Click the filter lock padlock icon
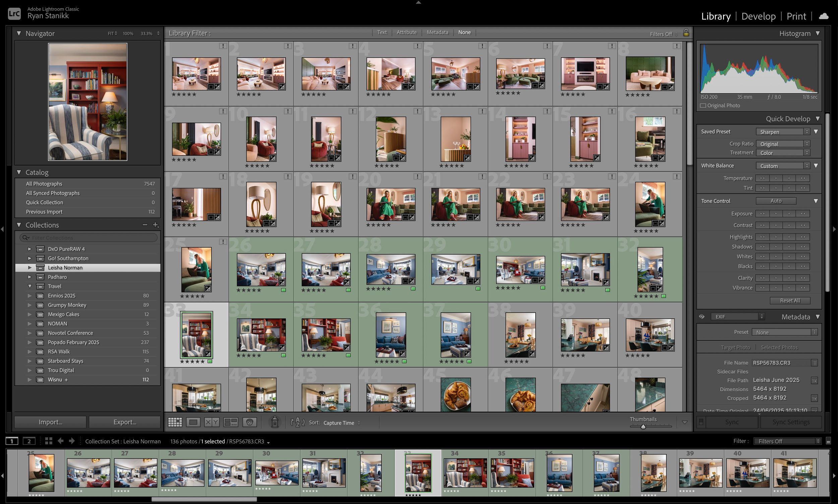838x504 pixels. tap(686, 33)
